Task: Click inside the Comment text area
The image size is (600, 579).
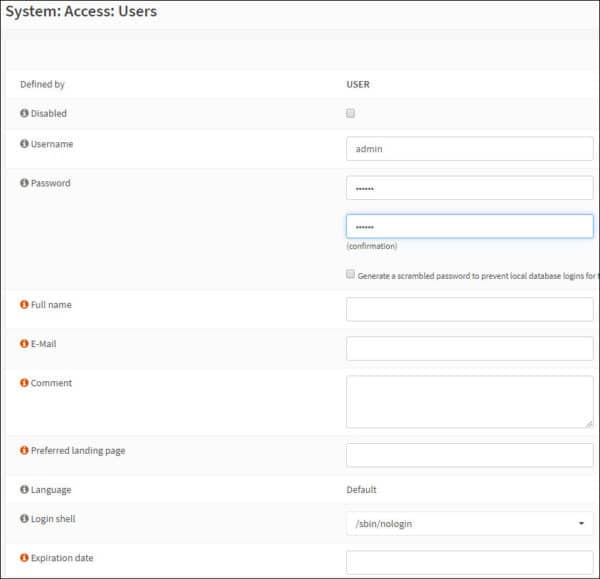Action: (470, 401)
